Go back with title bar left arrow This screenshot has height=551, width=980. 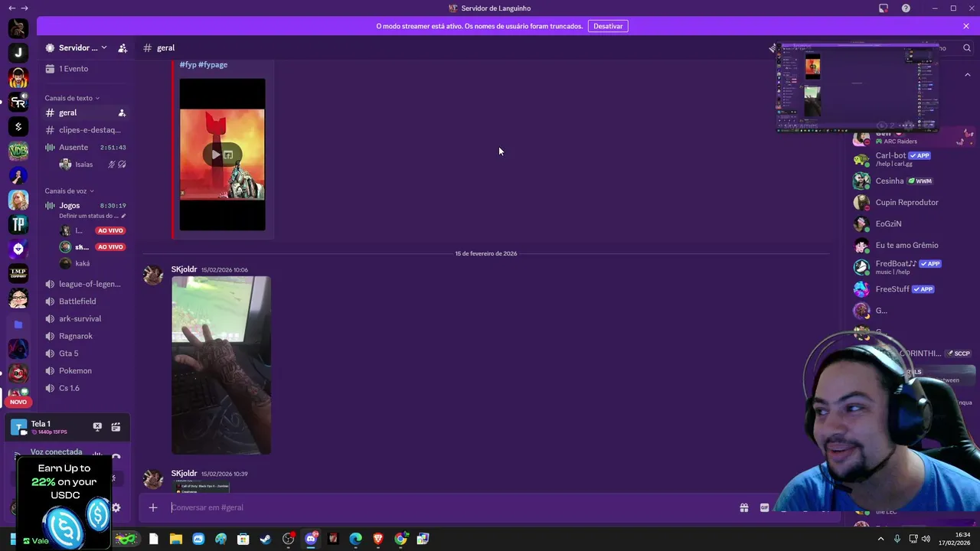[x=11, y=8]
